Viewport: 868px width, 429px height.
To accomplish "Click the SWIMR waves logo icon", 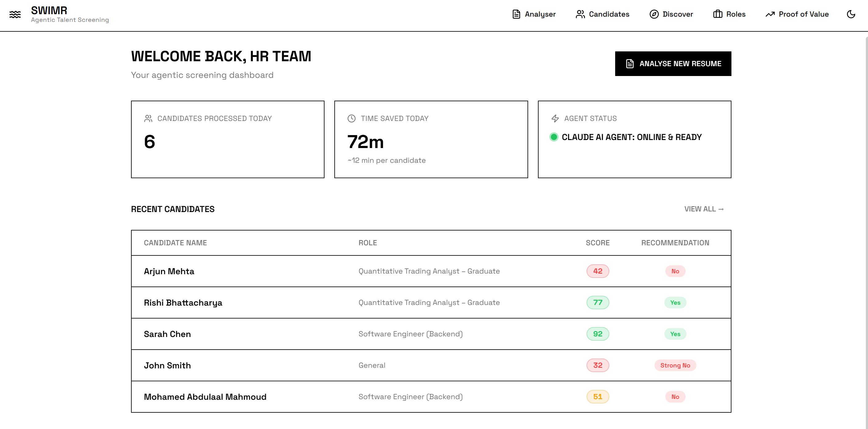I will click(x=15, y=14).
